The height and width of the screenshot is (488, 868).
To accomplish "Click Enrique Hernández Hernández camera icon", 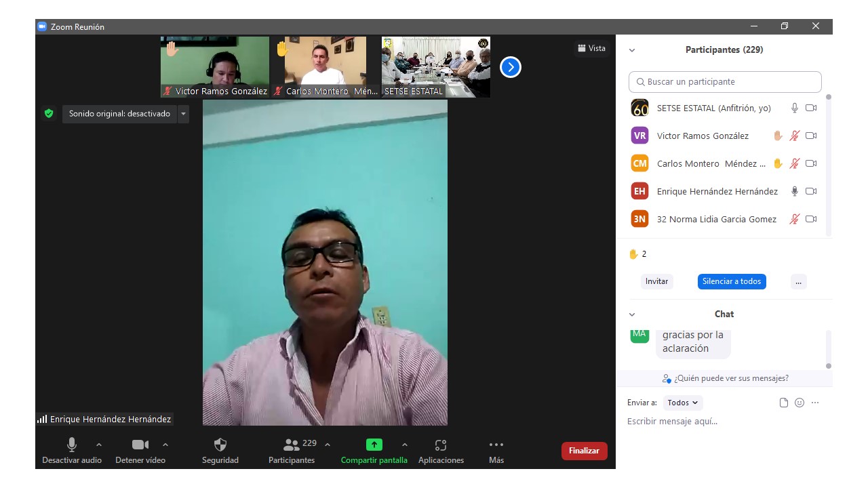I will (x=811, y=191).
